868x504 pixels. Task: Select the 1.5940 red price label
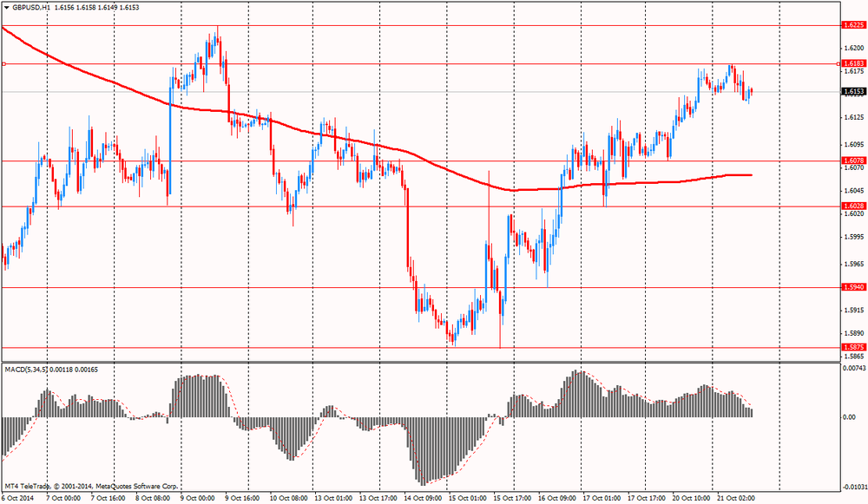point(852,287)
